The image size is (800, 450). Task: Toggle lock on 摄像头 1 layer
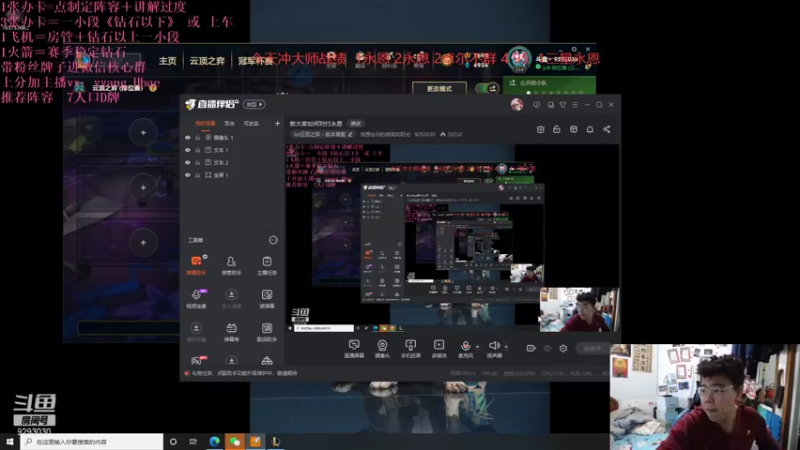[x=197, y=138]
